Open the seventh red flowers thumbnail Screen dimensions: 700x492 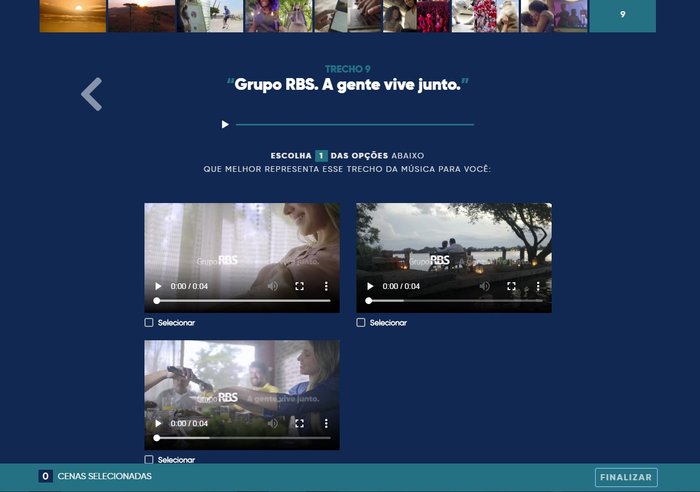[486, 16]
